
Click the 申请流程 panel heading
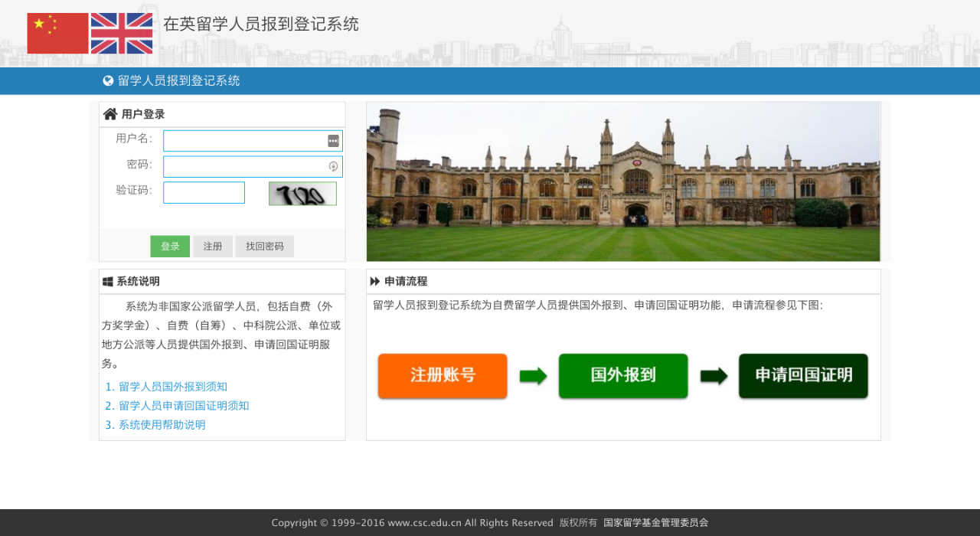pos(406,282)
